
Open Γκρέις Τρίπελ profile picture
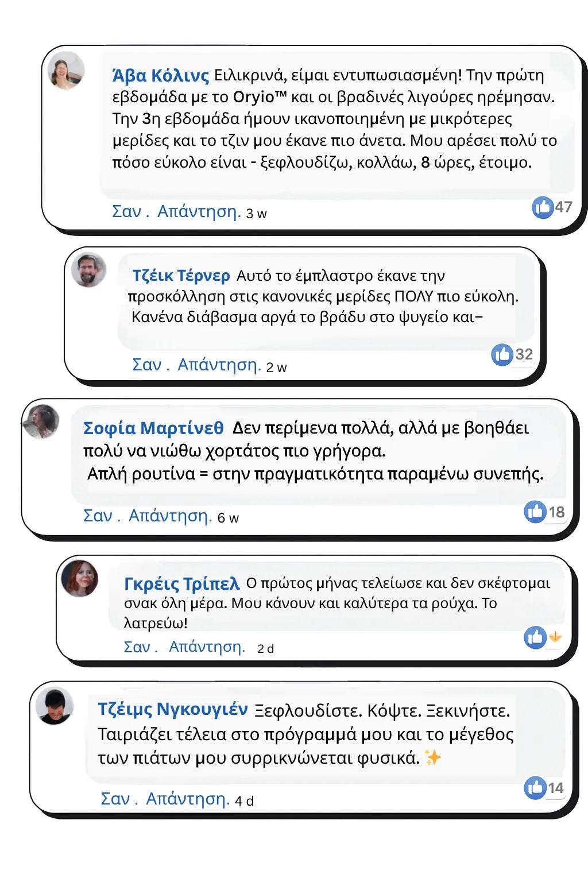pyautogui.click(x=80, y=578)
